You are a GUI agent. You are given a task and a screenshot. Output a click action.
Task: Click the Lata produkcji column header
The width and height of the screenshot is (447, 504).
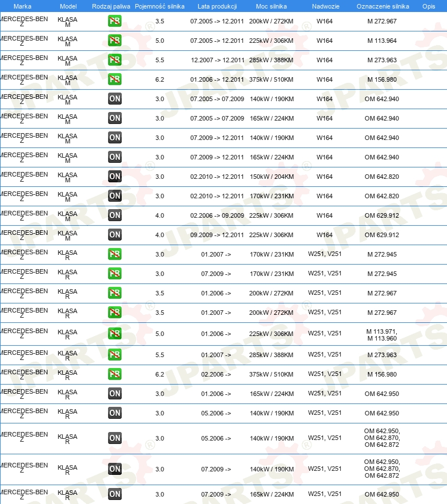click(x=217, y=6)
